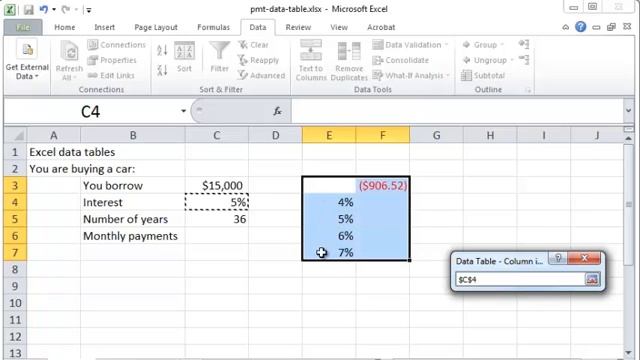Screen dimensions: 640x360
Task: Switch to the Home tab
Action: coord(64,27)
